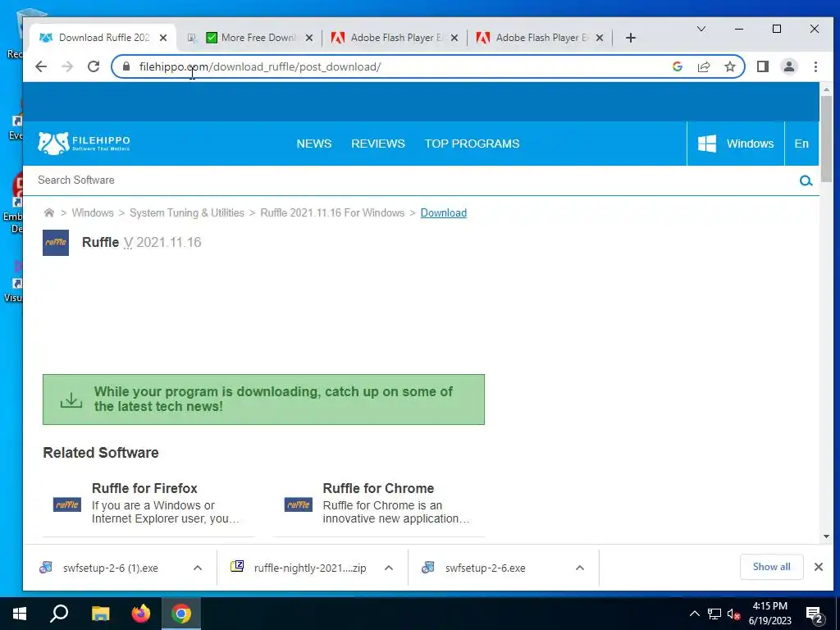The width and height of the screenshot is (840, 630).
Task: Open the ruffle-nightly zip download
Action: 309,568
